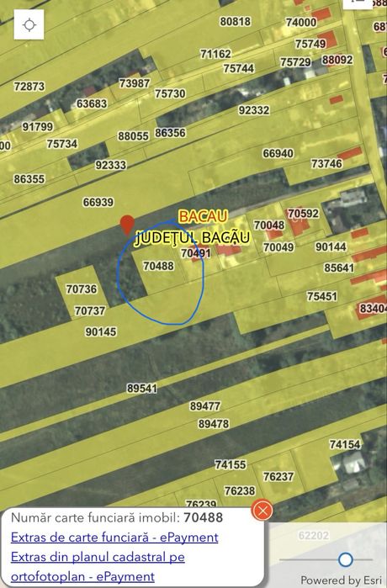Click parcel 66940 label

(x=278, y=153)
